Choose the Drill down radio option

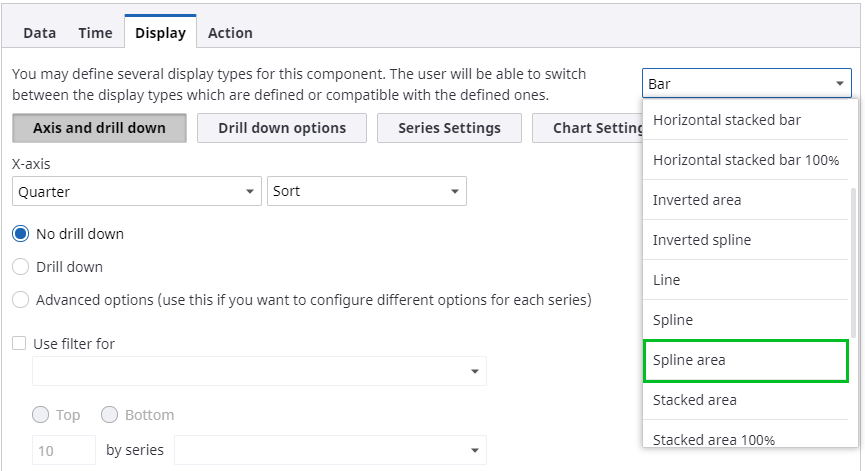point(21,267)
